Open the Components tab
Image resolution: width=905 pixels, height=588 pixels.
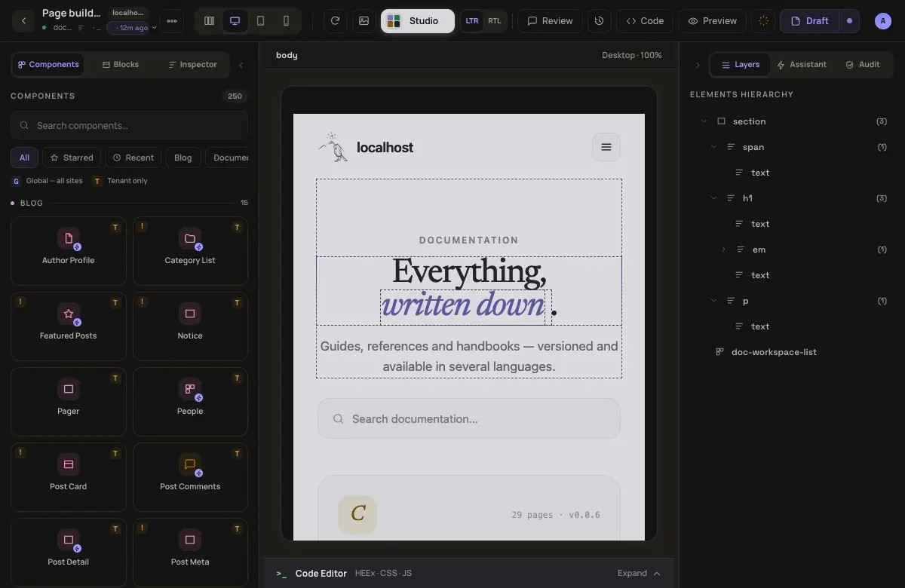pos(48,65)
